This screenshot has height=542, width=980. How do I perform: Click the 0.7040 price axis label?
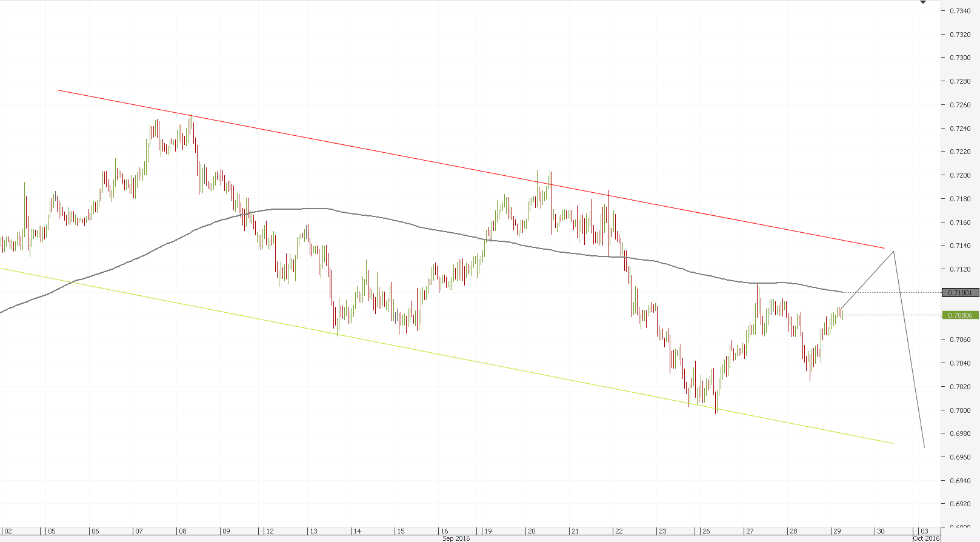(x=960, y=363)
